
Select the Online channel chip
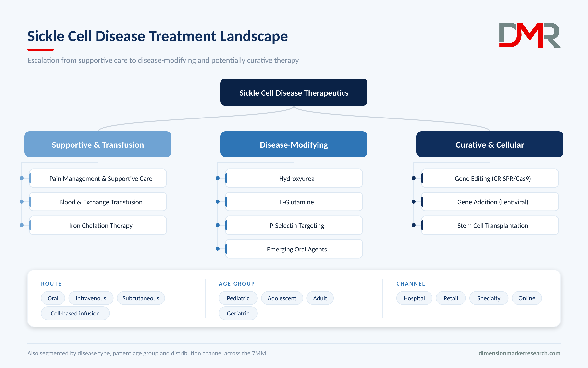click(x=527, y=298)
